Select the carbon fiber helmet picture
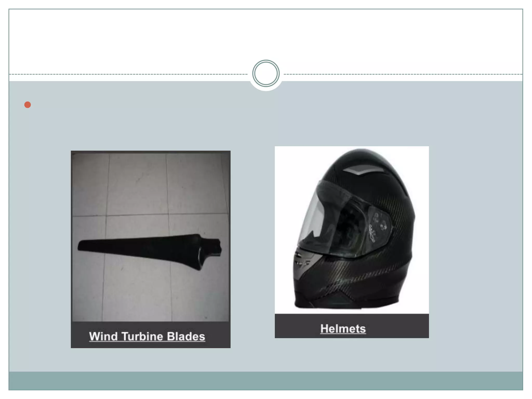This screenshot has width=532, height=399. point(352,230)
